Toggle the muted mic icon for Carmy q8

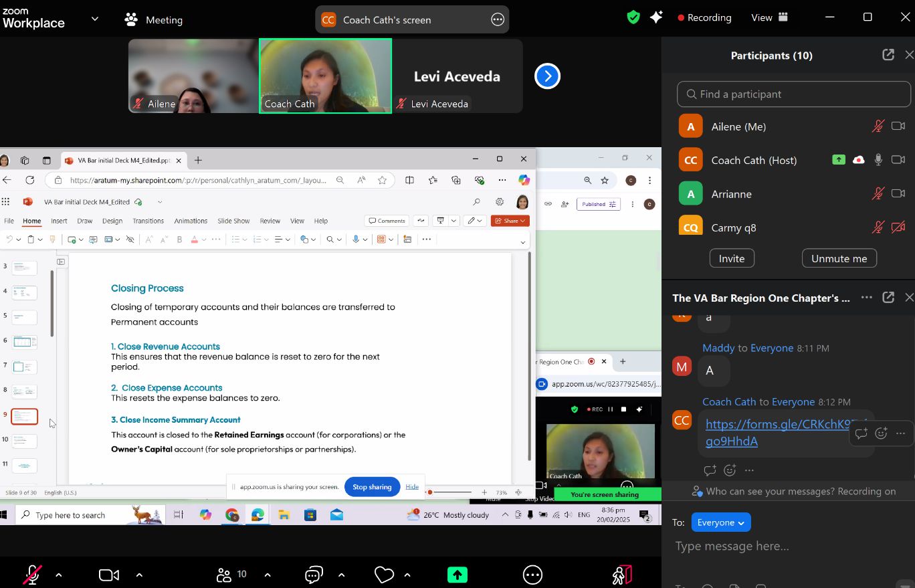click(878, 227)
